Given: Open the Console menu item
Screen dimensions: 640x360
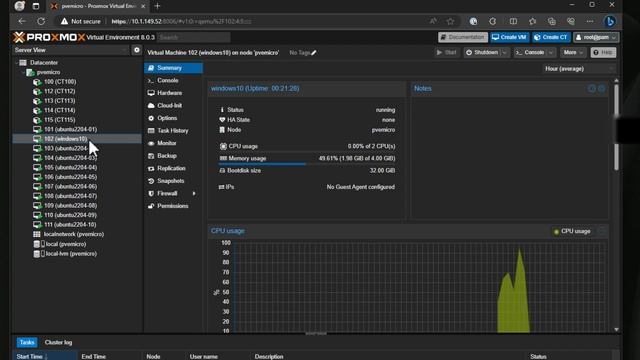Looking at the screenshot, I should tap(173, 80).
